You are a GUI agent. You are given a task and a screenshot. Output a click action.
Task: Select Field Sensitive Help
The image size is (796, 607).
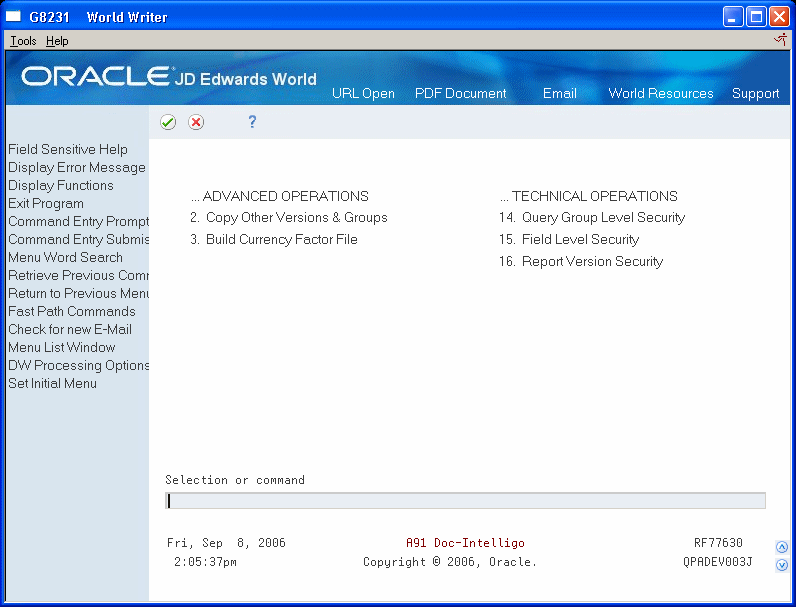click(68, 149)
